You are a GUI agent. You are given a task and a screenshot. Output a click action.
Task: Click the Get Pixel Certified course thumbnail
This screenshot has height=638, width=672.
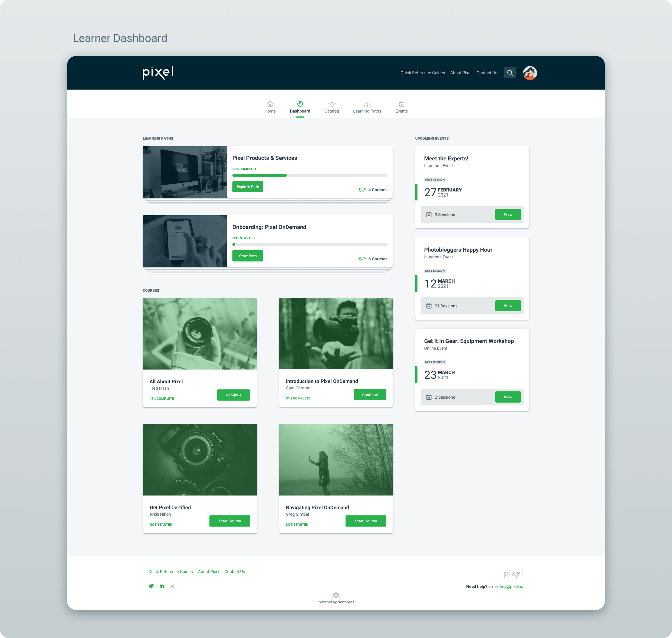point(200,459)
